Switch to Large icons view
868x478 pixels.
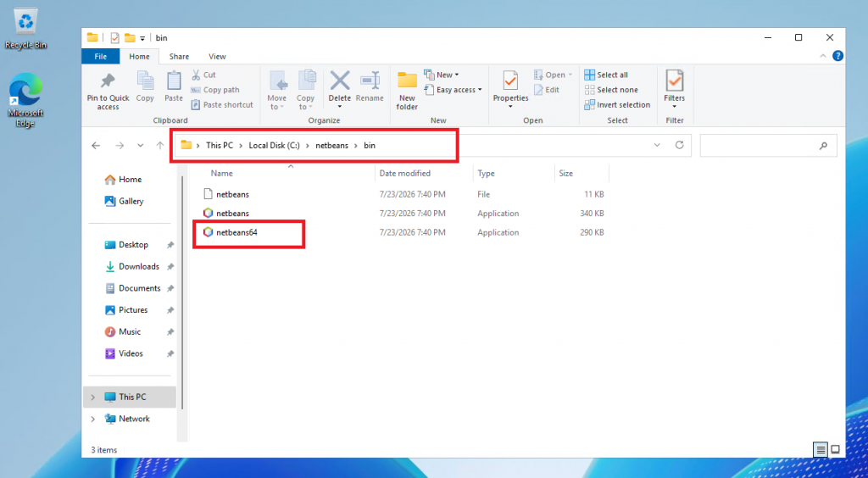[x=835, y=449]
